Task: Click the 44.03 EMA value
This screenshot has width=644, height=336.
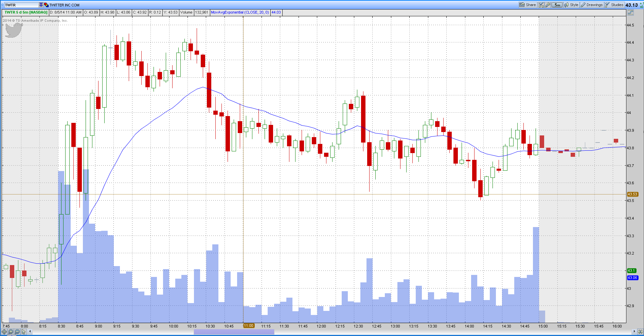Action: [x=276, y=12]
